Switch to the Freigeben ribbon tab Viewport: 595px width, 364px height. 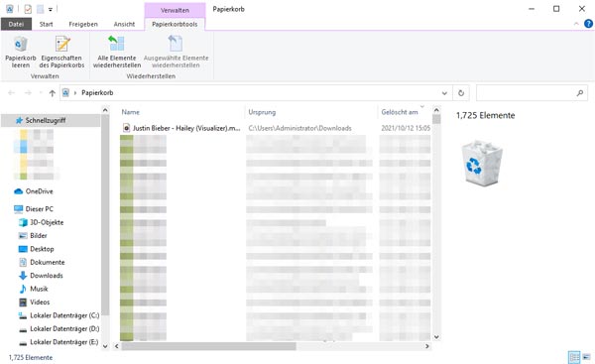83,24
